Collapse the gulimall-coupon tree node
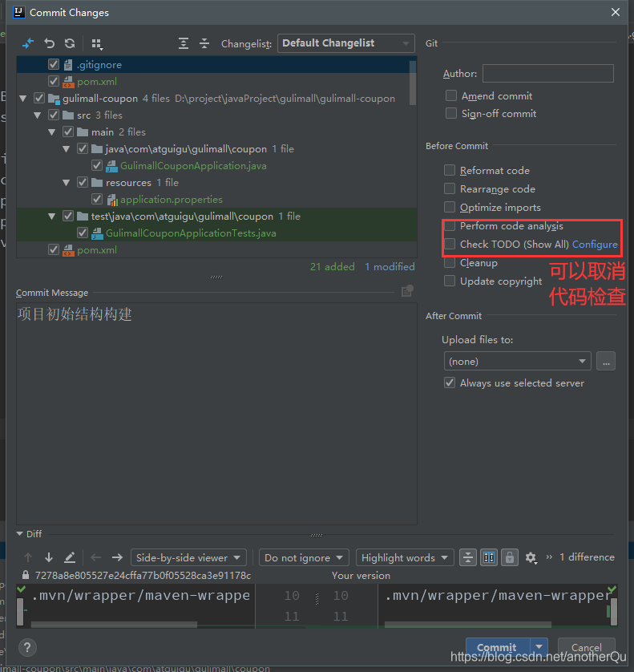Screen dimensions: 634x672 [x=23, y=99]
